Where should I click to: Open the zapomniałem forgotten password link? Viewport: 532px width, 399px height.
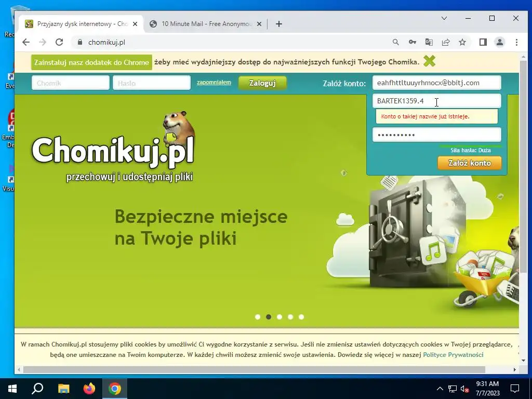pyautogui.click(x=214, y=83)
